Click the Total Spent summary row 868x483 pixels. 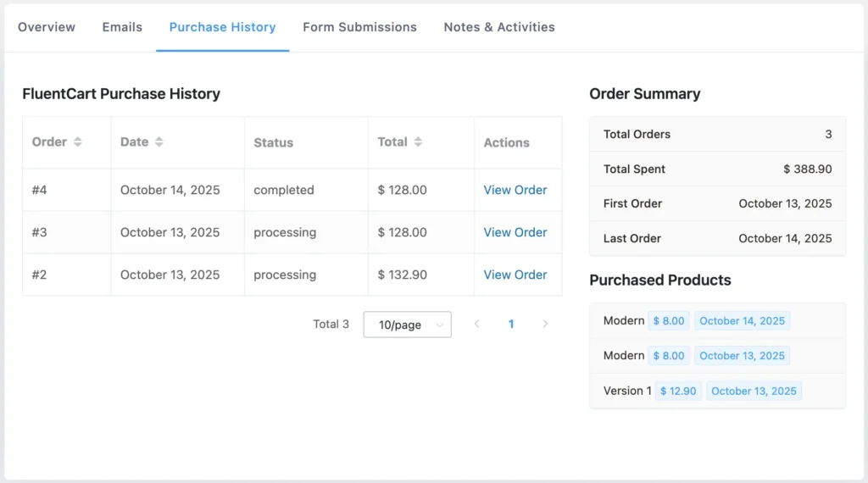click(717, 169)
